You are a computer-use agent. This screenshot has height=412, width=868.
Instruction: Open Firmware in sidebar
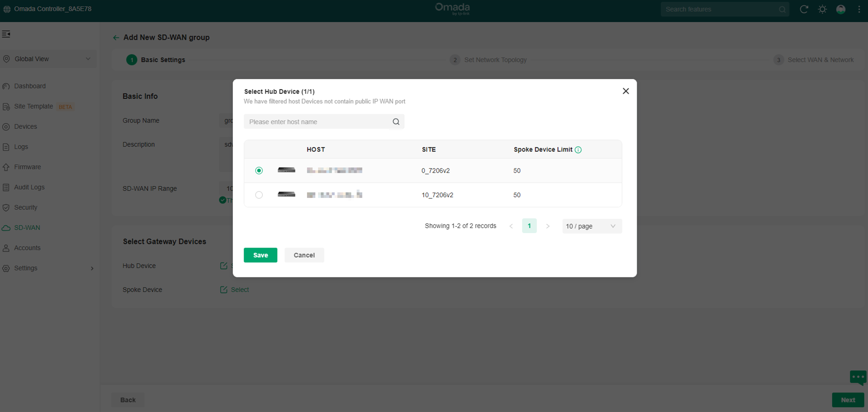[27, 167]
